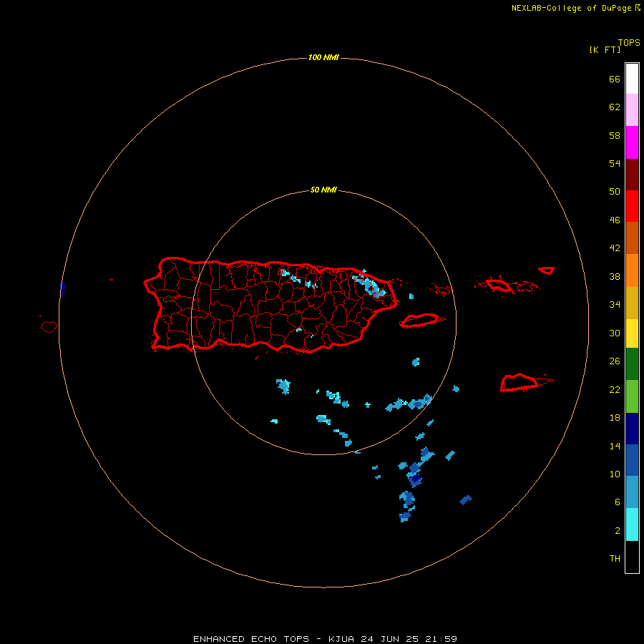Screen dimensions: 644x644
Task: Click legend value 42
Action: 615,248
